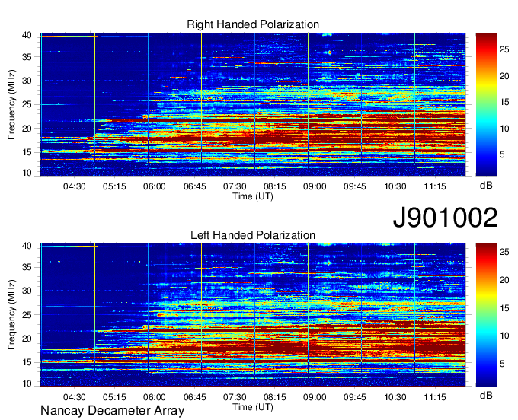
Task: Click "Time (UT)" under the left-handed plot
Action: click(253, 407)
